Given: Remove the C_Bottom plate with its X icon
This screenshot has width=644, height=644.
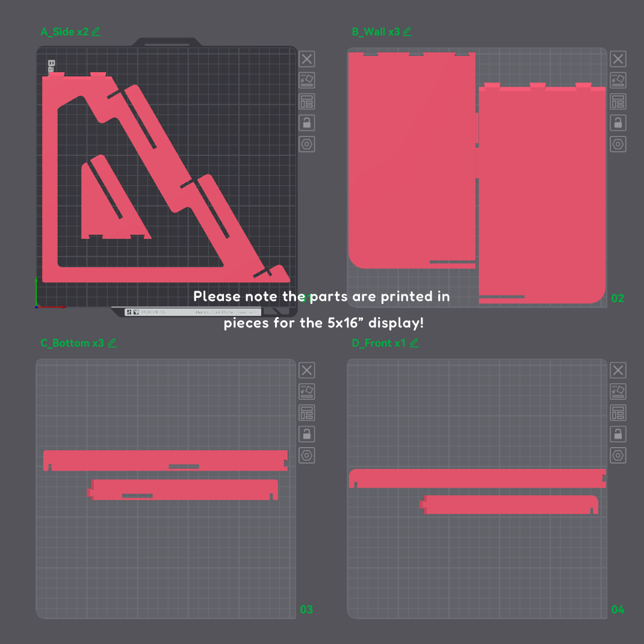Looking at the screenshot, I should pyautogui.click(x=306, y=371).
